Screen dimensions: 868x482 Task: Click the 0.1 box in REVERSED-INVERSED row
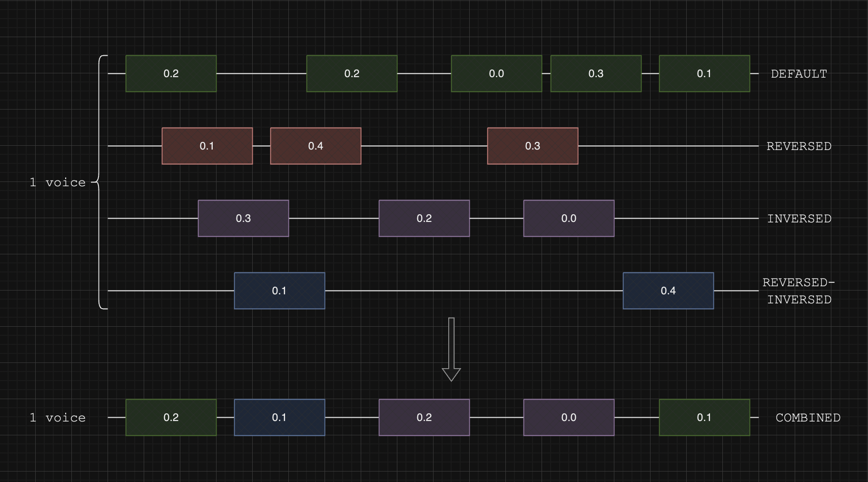click(x=279, y=291)
